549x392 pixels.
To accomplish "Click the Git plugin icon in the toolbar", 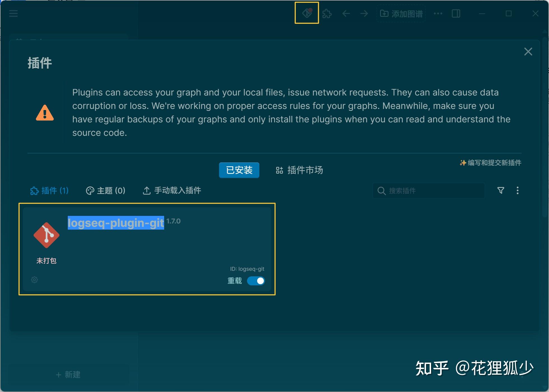I will [x=306, y=13].
